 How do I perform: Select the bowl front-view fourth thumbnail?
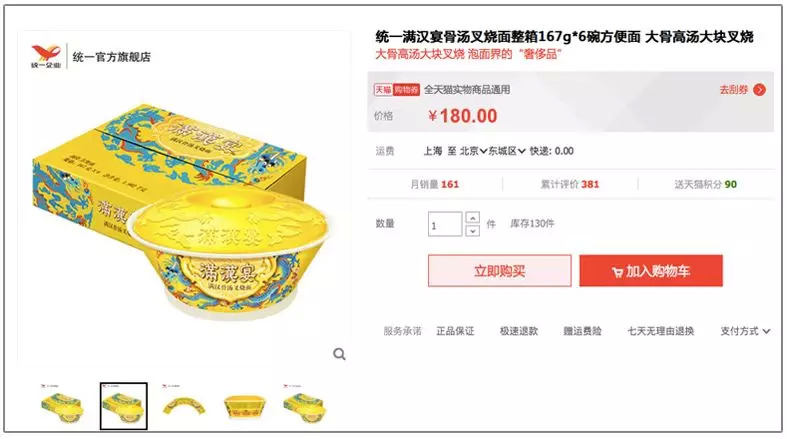click(244, 406)
